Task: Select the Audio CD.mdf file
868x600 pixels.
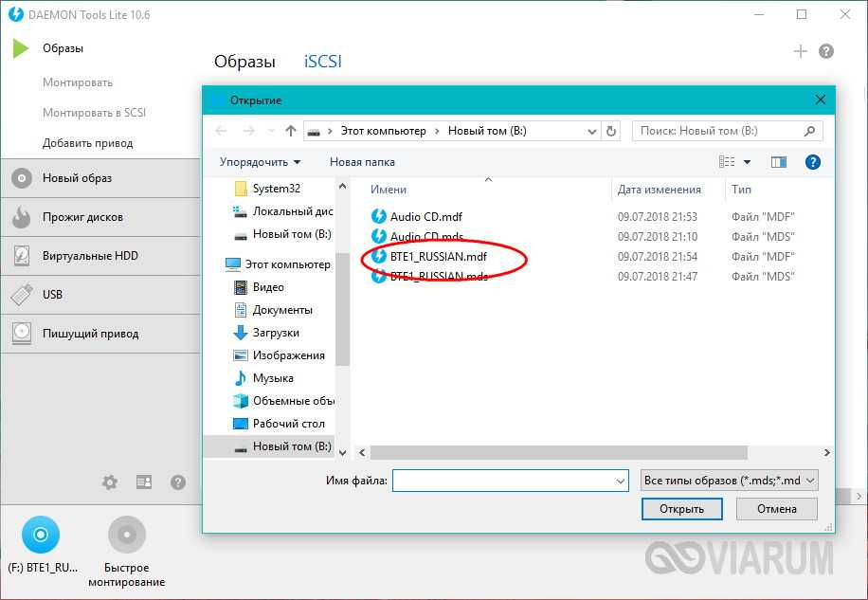Action: point(416,216)
